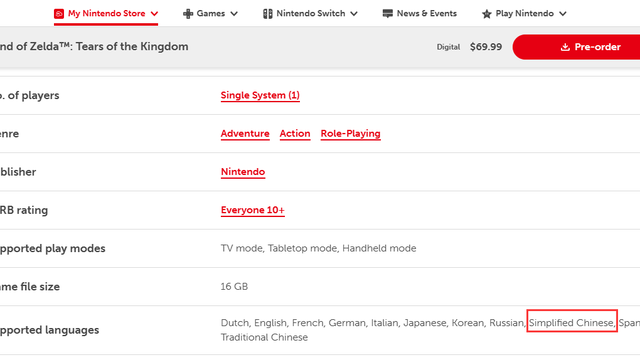Click the Digital label next to price
The image size is (640, 360).
pos(448,47)
